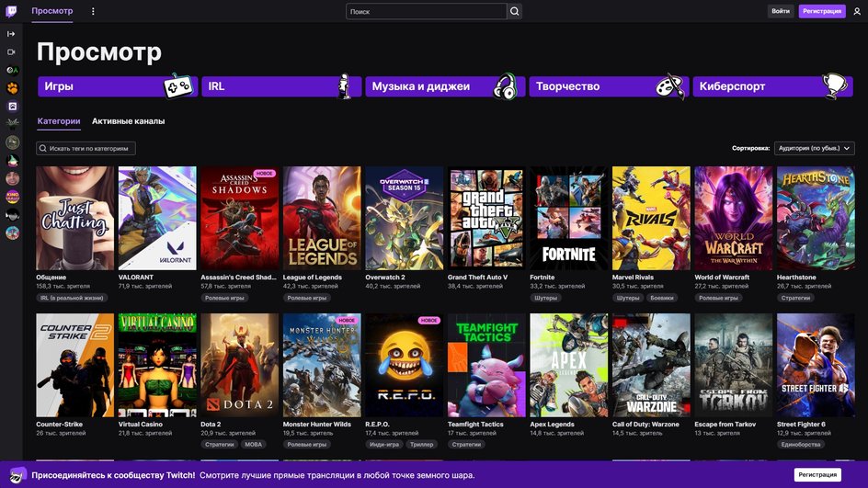Click Инди-игра tag under R.E.P.O.
This screenshot has width=868, height=488.
click(x=384, y=444)
